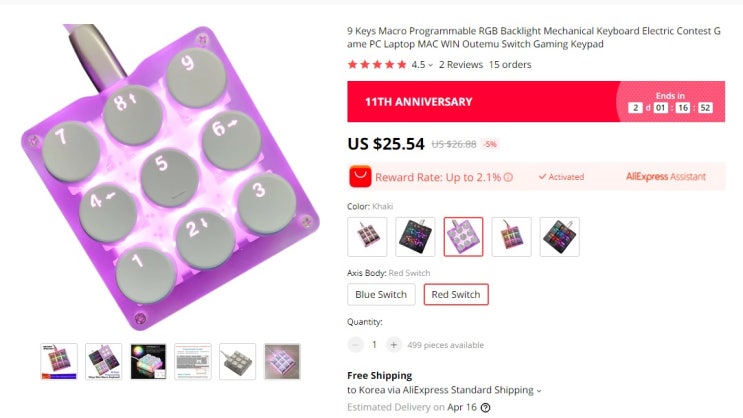This screenshot has width=743, height=418.
Task: Click the Estimated Delivery help icon
Action: (485, 408)
